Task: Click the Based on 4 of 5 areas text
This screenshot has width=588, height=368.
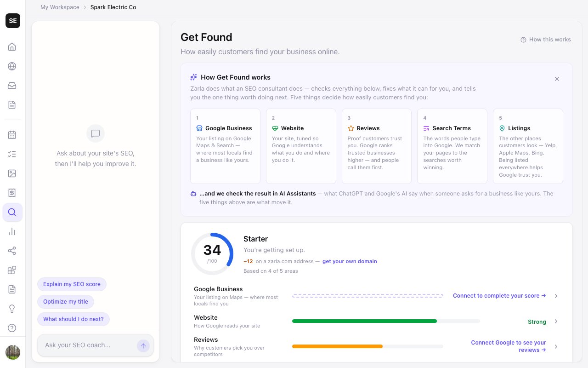Action: (271, 271)
